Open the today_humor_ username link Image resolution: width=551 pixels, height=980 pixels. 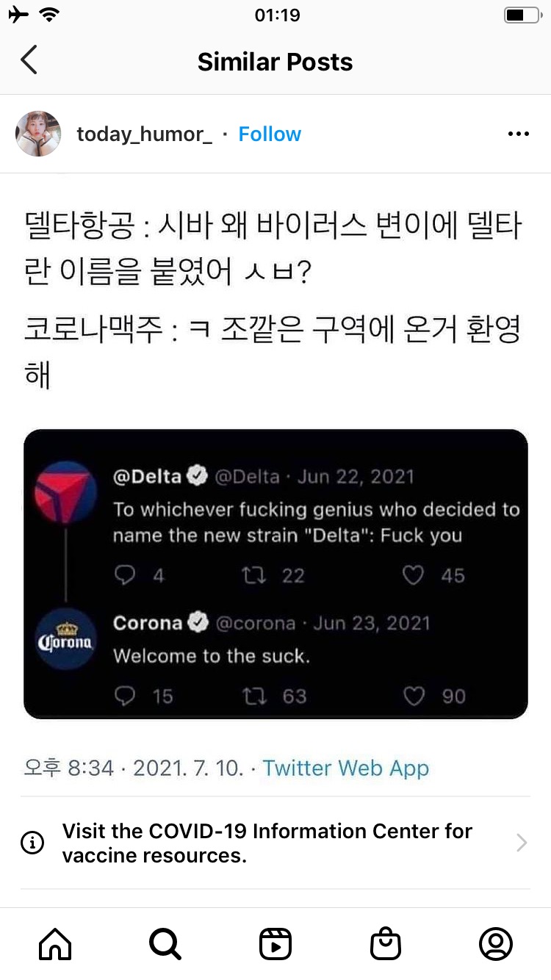tap(144, 134)
